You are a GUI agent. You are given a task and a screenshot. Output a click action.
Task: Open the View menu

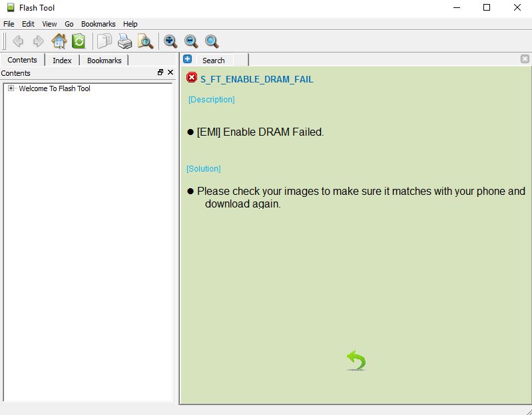tap(49, 24)
